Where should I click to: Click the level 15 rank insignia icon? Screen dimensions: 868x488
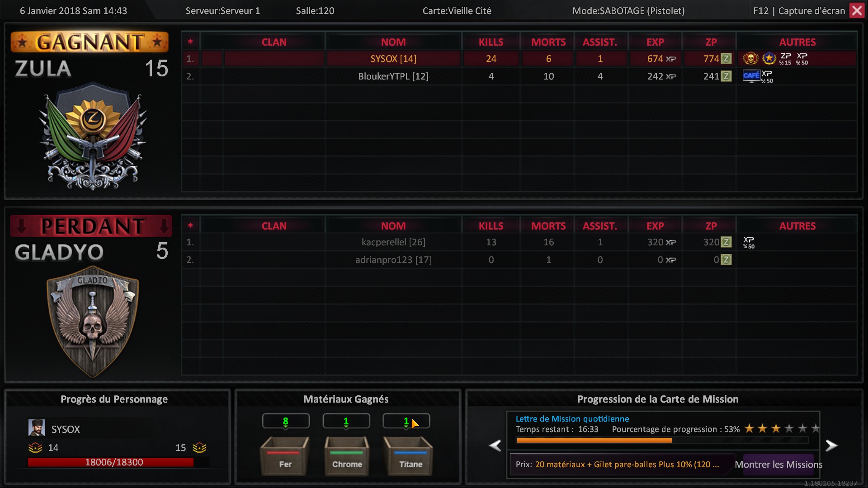199,448
